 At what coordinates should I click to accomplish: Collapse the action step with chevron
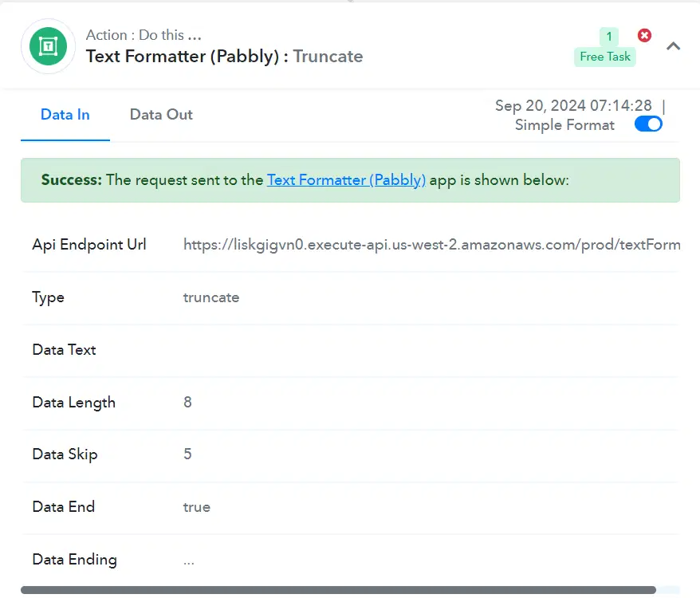coord(673,46)
